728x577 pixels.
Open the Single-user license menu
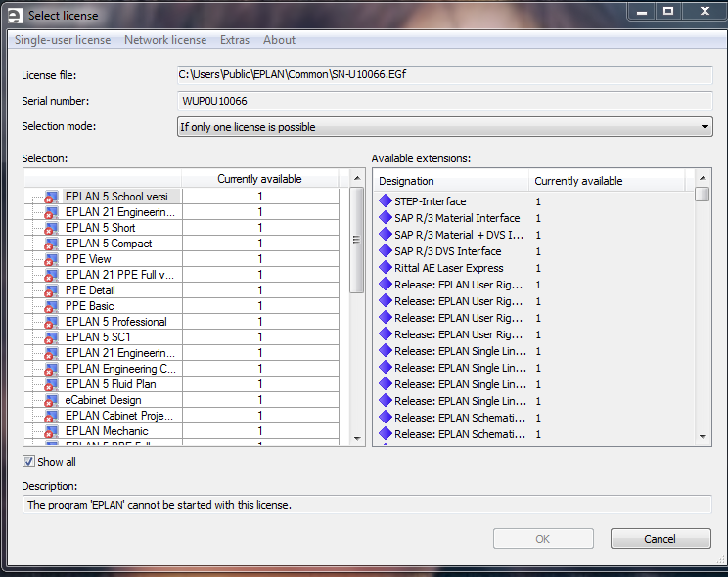63,40
